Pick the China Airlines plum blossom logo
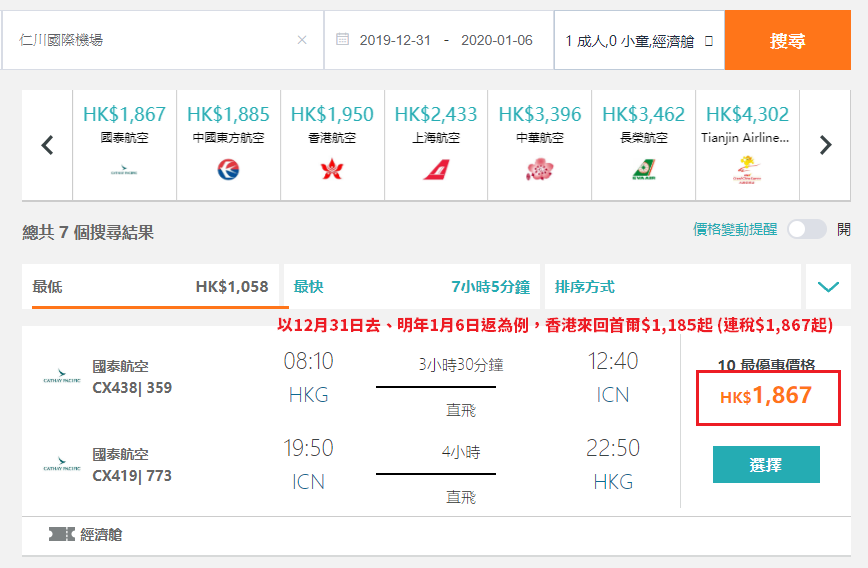 (x=540, y=169)
